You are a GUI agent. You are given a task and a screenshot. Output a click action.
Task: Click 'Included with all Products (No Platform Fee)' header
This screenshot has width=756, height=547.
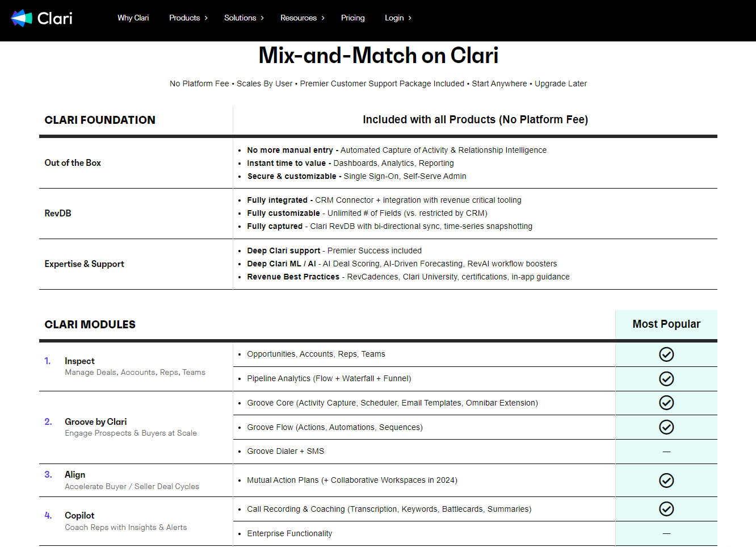tap(476, 120)
